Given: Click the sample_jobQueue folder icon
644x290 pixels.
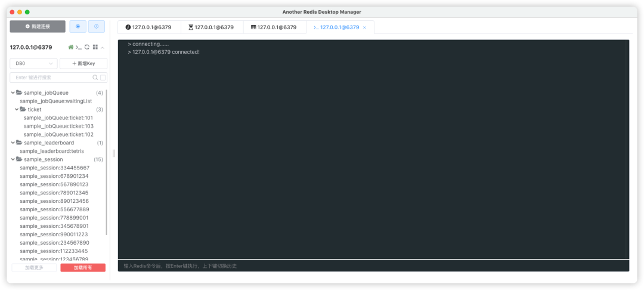Looking at the screenshot, I should pos(19,93).
